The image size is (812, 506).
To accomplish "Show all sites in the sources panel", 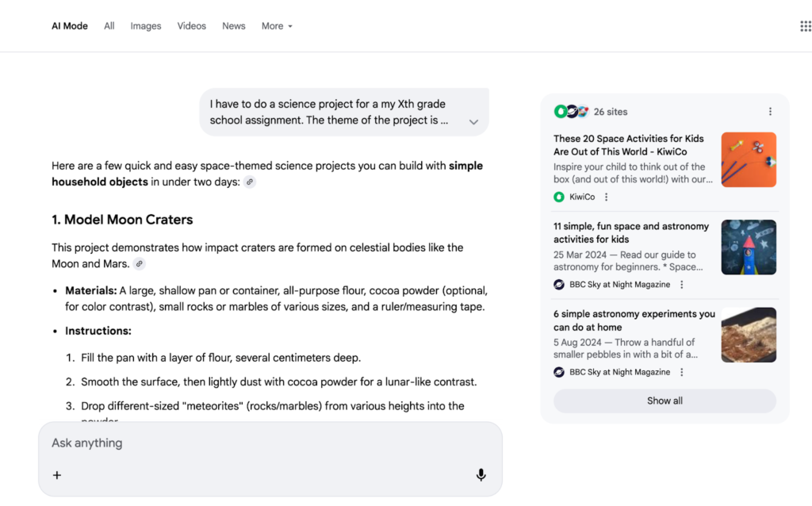I will 665,401.
